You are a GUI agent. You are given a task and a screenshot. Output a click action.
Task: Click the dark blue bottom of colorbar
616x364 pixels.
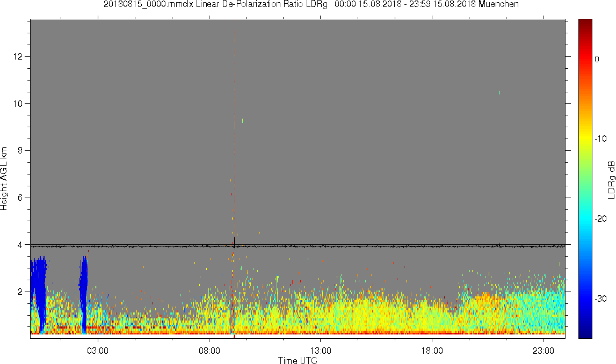(585, 332)
